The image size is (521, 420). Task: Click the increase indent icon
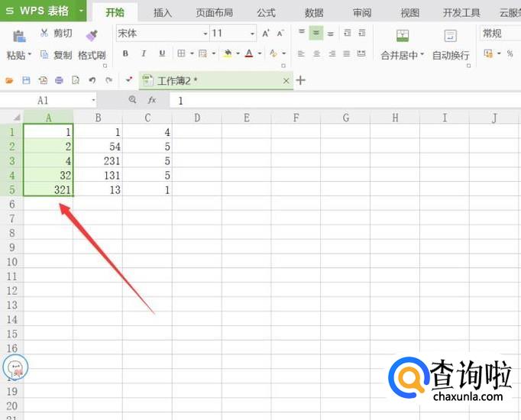click(362, 33)
